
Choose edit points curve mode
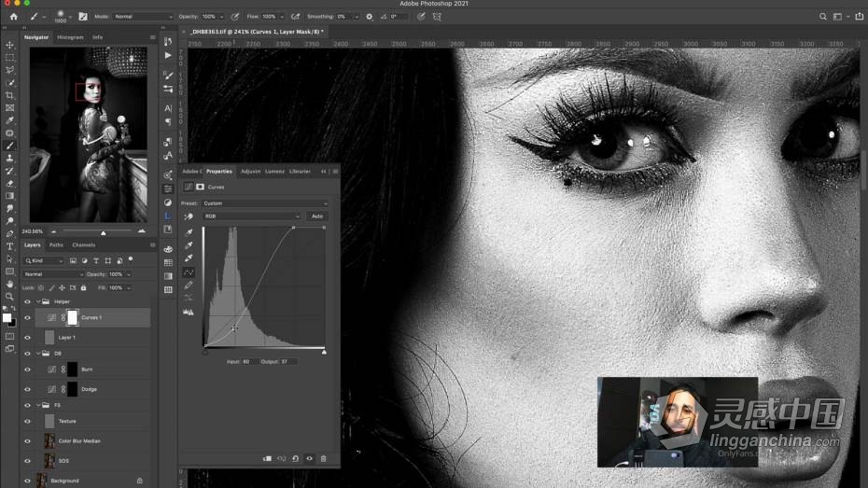point(189,272)
